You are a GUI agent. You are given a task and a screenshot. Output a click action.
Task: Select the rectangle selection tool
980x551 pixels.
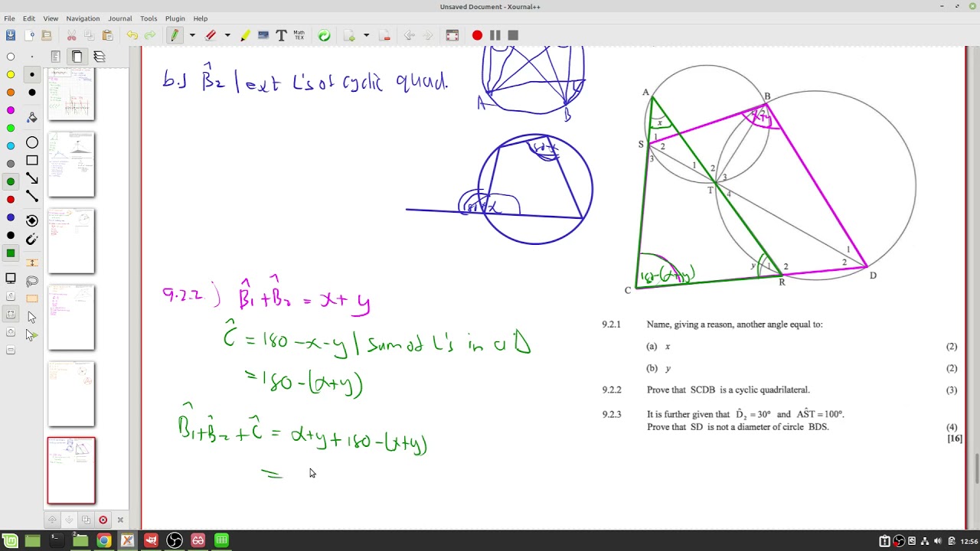point(32,298)
